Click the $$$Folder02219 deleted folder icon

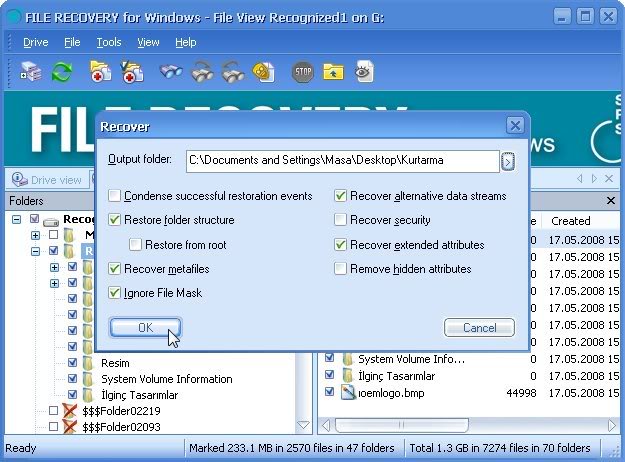(69, 411)
